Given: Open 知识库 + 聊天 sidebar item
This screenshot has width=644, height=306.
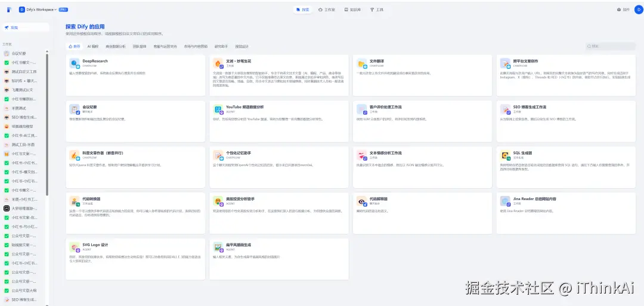Looking at the screenshot, I should click(x=23, y=80).
